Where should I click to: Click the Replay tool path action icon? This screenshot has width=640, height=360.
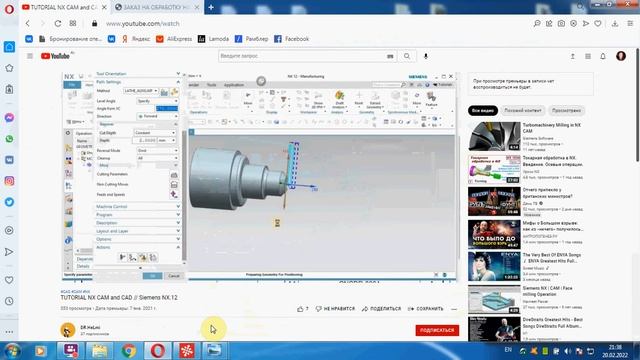pos(133,257)
